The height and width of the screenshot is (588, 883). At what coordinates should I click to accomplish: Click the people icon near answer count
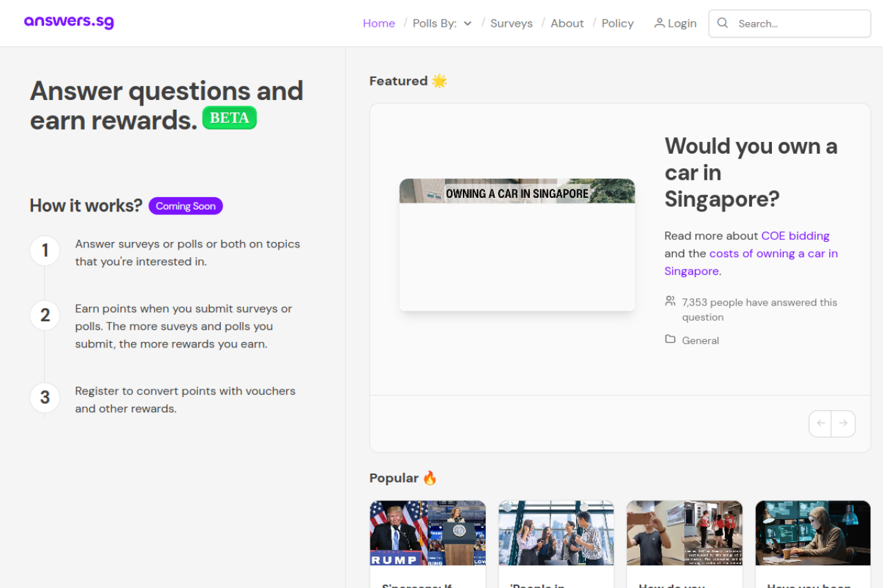pyautogui.click(x=670, y=301)
